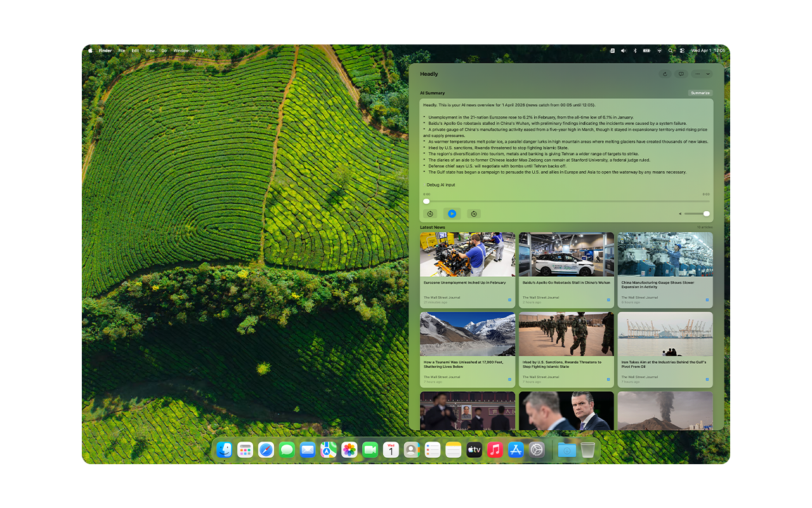The height and width of the screenshot is (508, 812).
Task: Open Messages from the Dock
Action: click(x=287, y=450)
